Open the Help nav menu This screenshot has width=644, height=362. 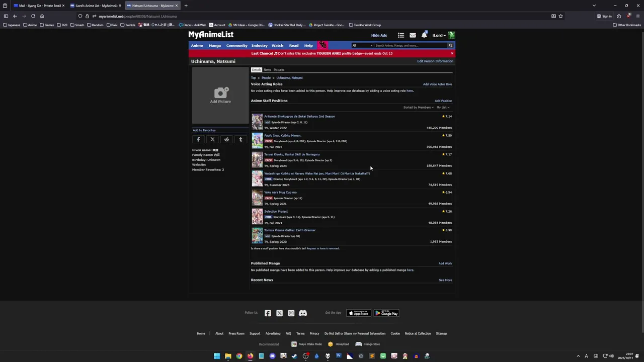pos(308,45)
